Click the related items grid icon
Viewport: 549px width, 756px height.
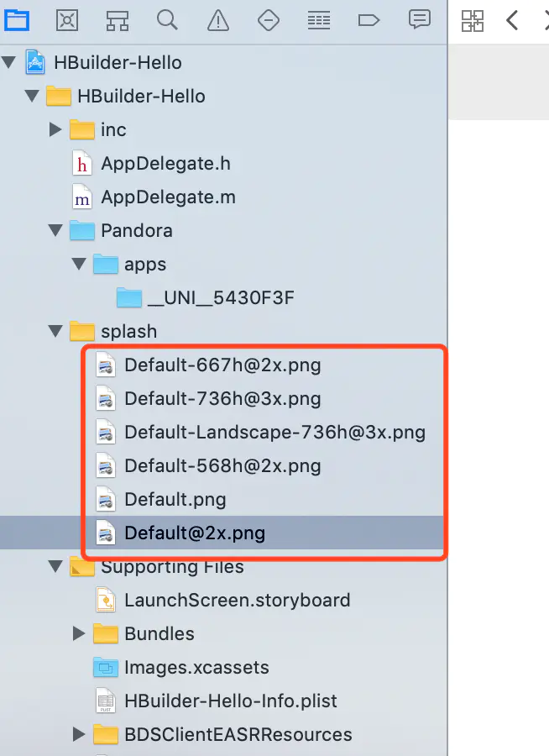[x=473, y=21]
